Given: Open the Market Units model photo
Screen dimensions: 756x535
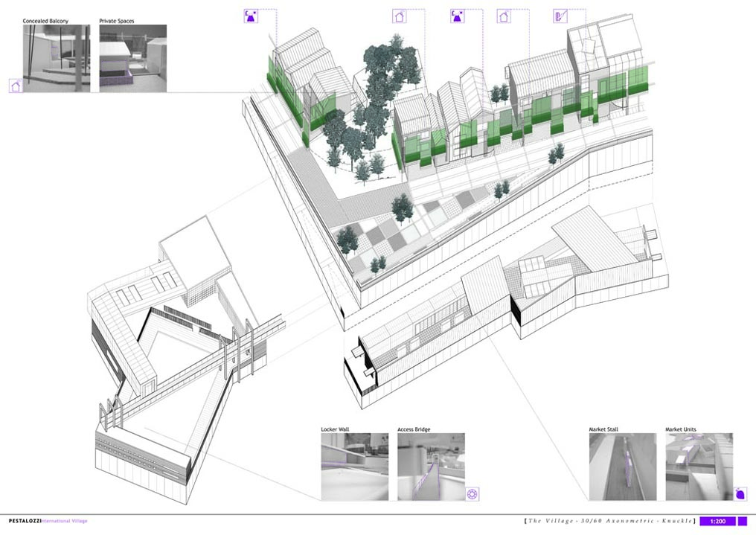Looking at the screenshot, I should click(x=699, y=467).
